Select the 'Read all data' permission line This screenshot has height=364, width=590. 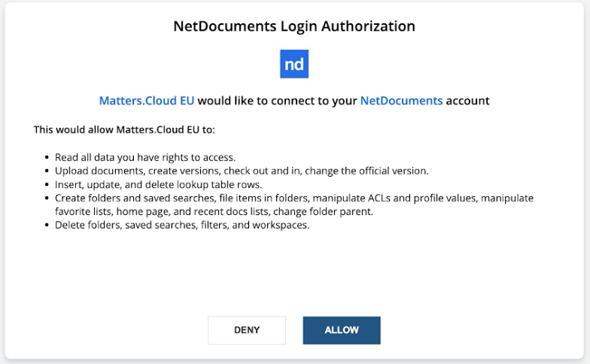(x=145, y=157)
